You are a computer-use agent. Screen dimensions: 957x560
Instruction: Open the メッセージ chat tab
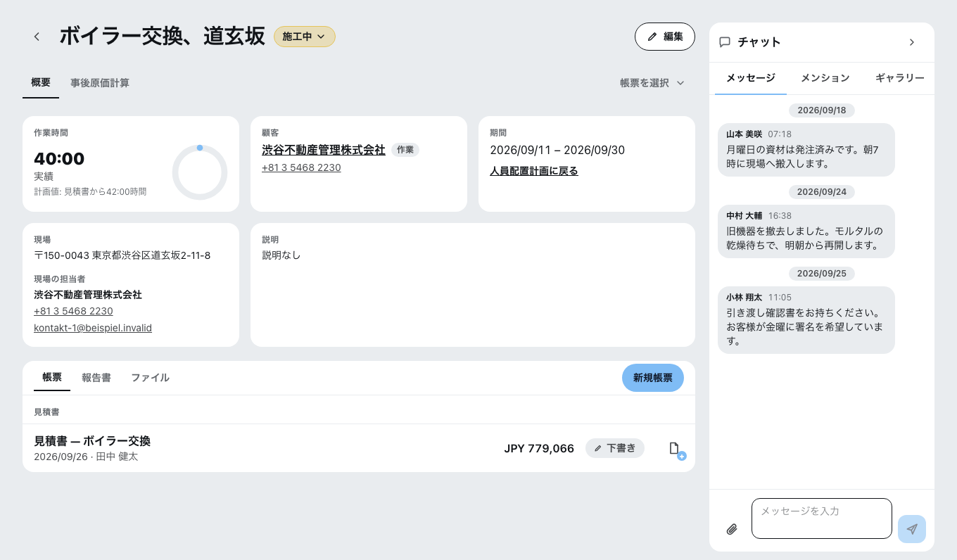tap(751, 78)
